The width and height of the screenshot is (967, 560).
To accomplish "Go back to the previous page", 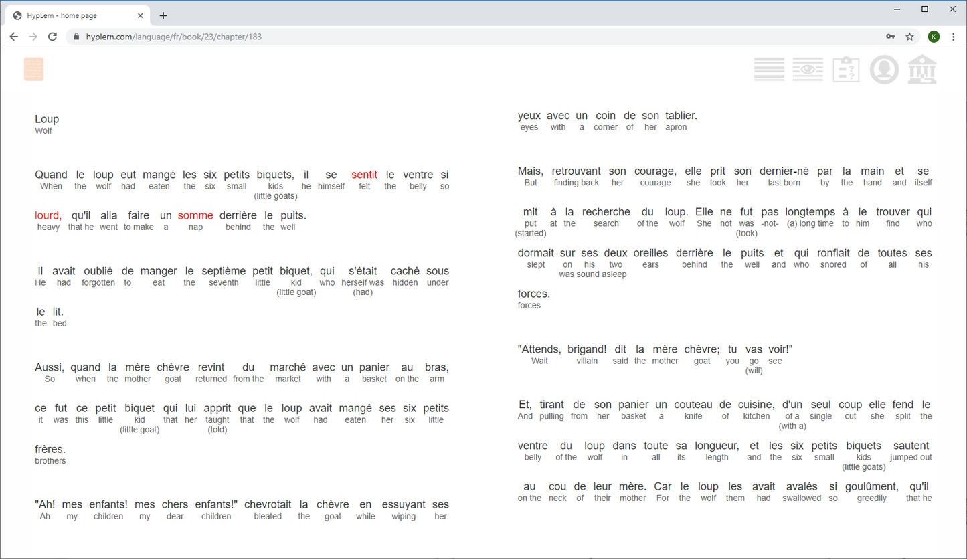I will pos(14,37).
